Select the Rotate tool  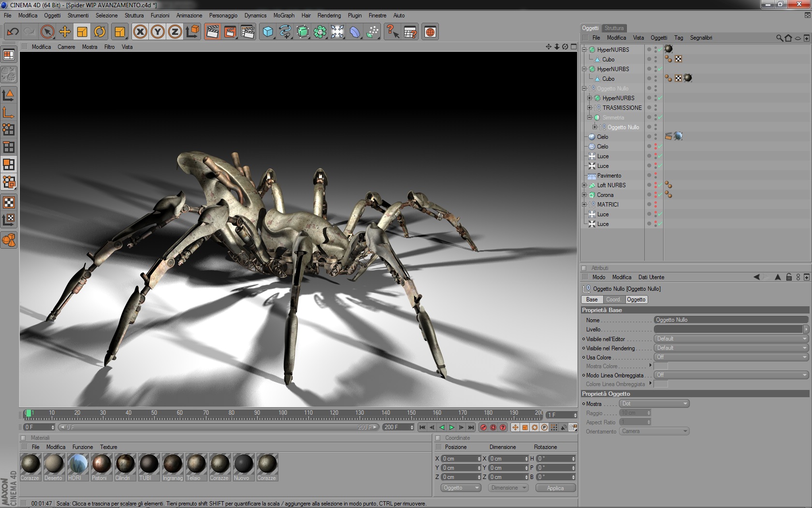coord(100,32)
